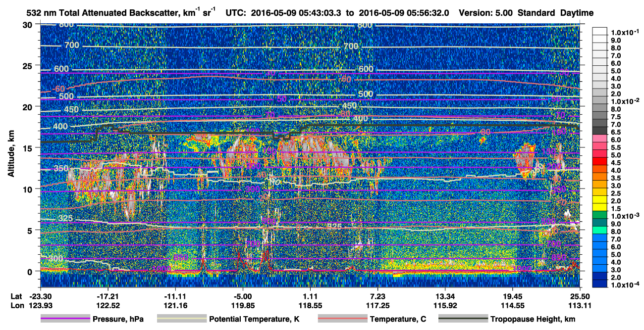Click latitude value 7.23
644x330 pixels.
click(377, 296)
